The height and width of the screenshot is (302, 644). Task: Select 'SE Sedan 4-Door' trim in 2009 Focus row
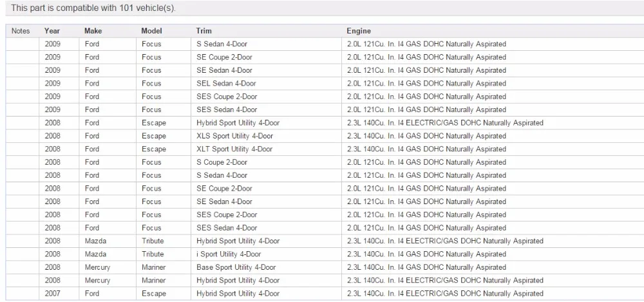(x=224, y=70)
